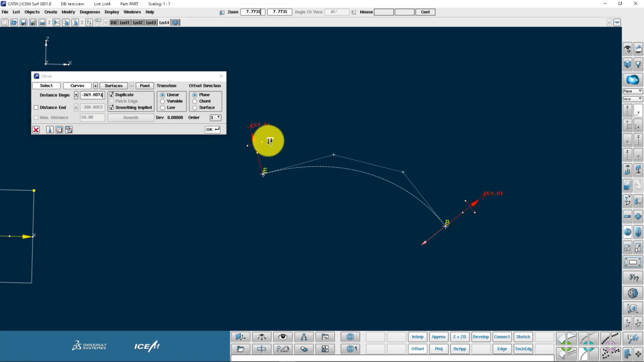This screenshot has height=362, width=644.
Task: Click the New file toolbar icon
Action: click(5, 23)
